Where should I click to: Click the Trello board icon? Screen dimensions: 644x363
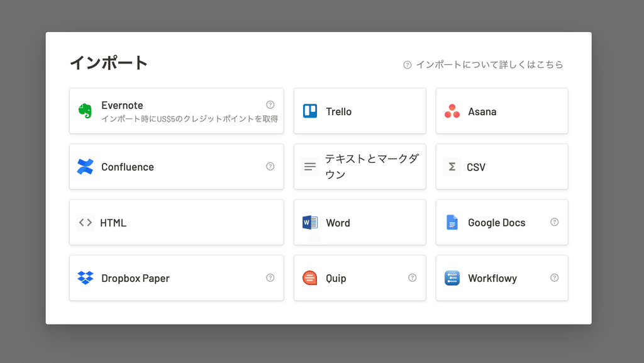[x=310, y=111]
